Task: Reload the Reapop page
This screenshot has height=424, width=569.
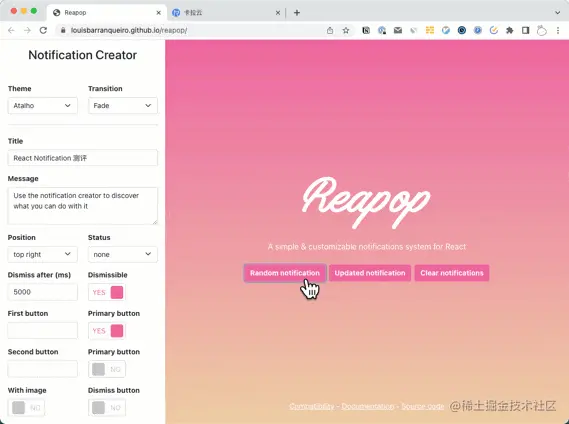Action: click(x=43, y=30)
